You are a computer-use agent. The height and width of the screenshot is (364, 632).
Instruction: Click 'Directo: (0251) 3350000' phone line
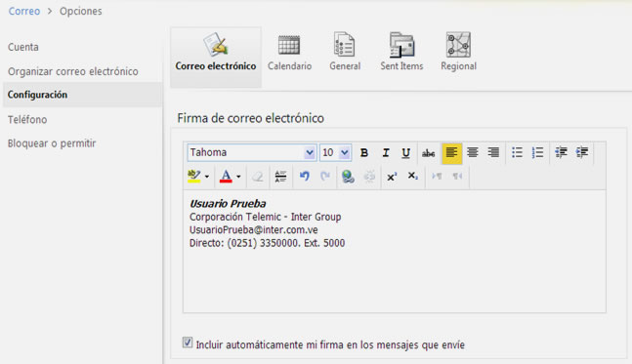coord(268,243)
